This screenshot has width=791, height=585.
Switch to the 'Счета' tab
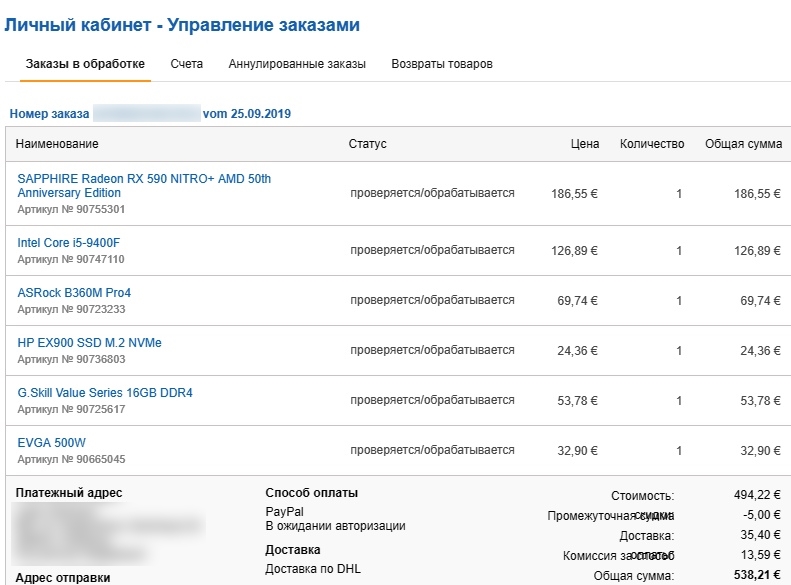(x=187, y=64)
